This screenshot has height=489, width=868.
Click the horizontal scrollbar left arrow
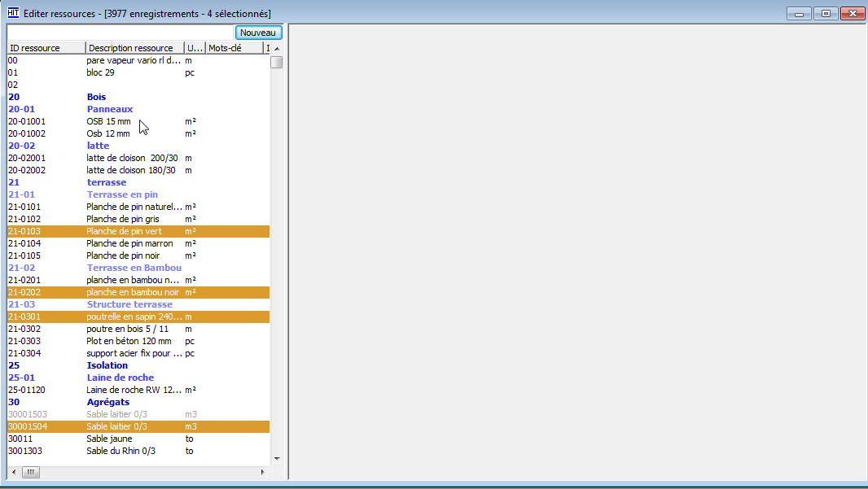tap(14, 472)
